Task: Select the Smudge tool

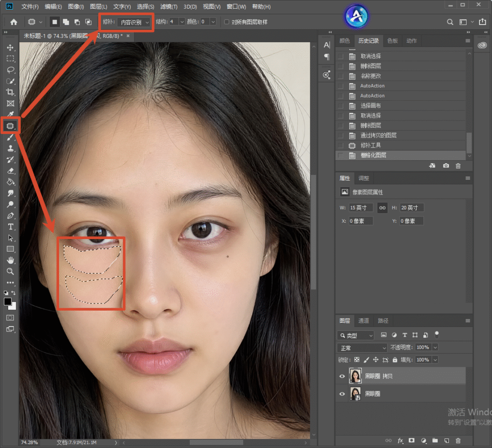Action: pos(11,193)
